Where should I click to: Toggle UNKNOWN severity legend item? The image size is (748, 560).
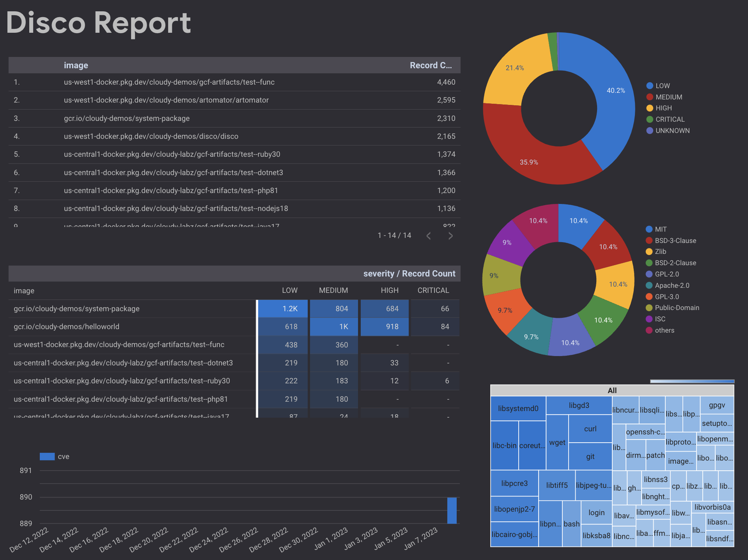point(668,131)
